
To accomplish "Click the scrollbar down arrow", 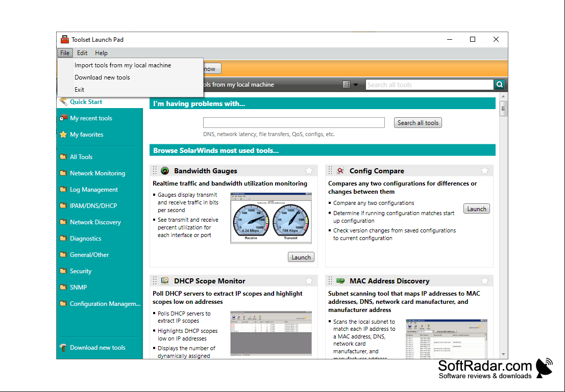I will 503,355.
